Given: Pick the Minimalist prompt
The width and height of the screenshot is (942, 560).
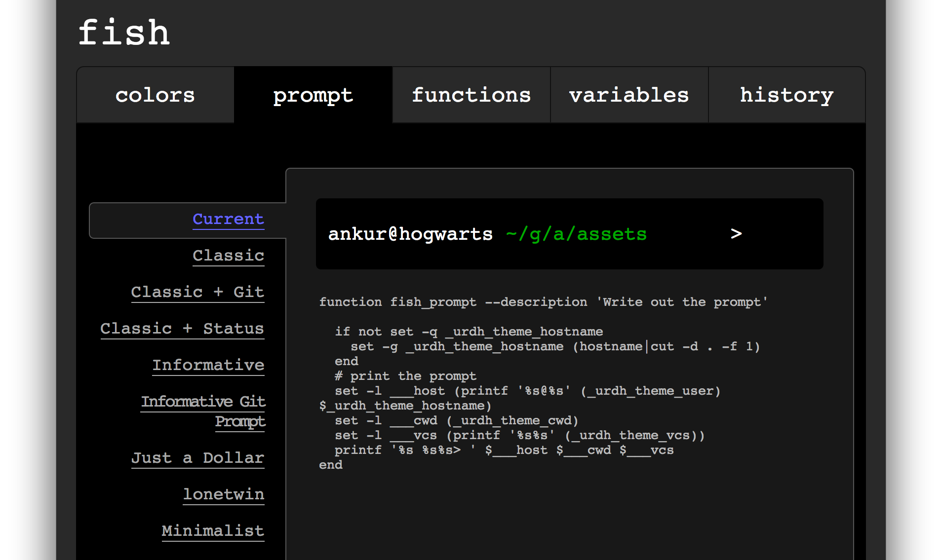Looking at the screenshot, I should pyautogui.click(x=213, y=531).
